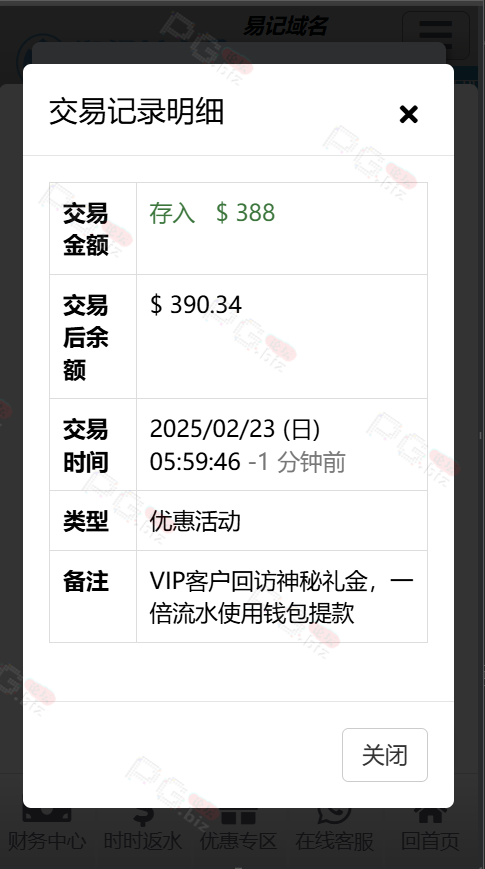Click the 交易后余额 row label
The width and height of the screenshot is (485, 869).
(85, 337)
